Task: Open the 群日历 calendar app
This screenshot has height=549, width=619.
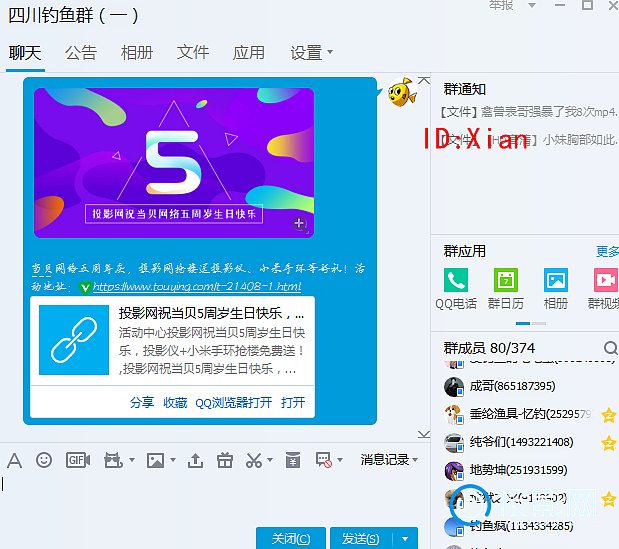Action: [x=506, y=280]
